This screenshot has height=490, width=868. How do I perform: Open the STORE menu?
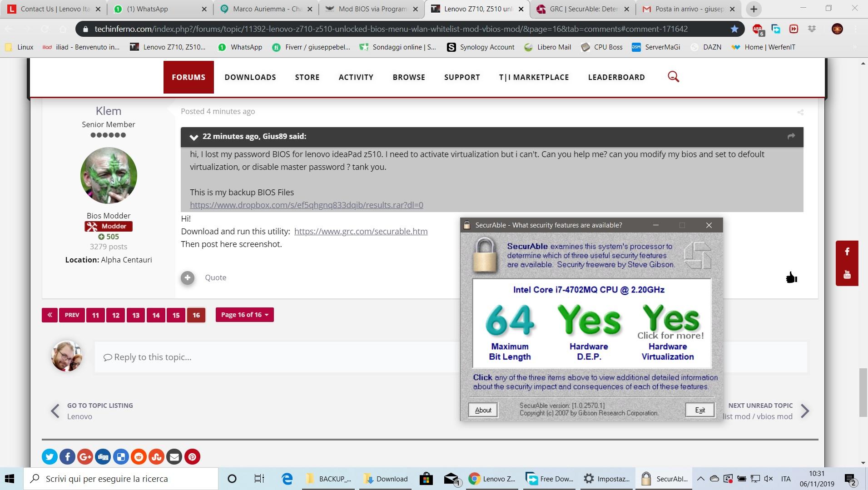coord(308,77)
